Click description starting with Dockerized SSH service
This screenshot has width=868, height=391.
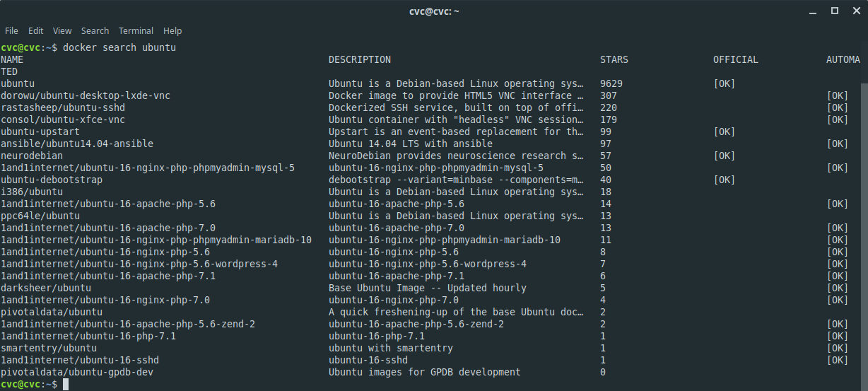[x=456, y=107]
